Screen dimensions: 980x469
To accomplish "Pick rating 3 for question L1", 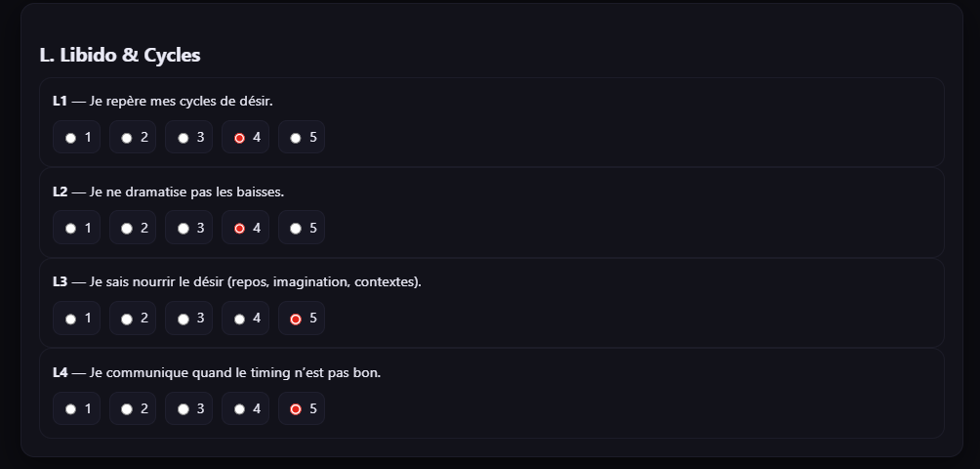I will coord(184,138).
